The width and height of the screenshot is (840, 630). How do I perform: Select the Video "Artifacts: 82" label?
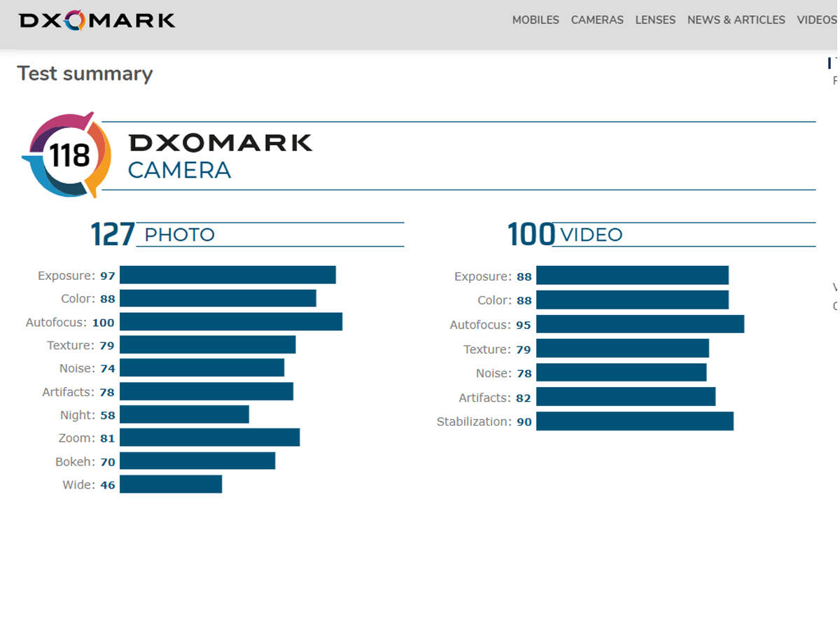tap(495, 398)
